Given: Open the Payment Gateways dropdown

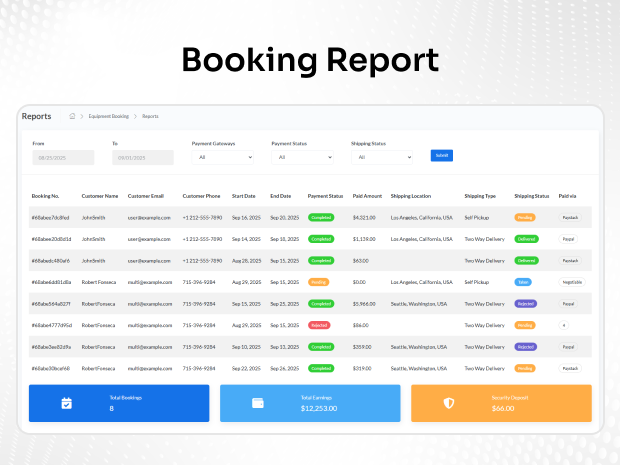Looking at the screenshot, I should click(x=223, y=157).
